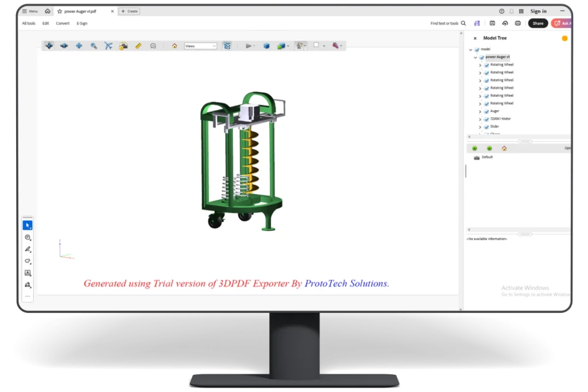Activate the Pan tool for the 3D model
The width and height of the screenshot is (588, 392).
click(x=79, y=45)
